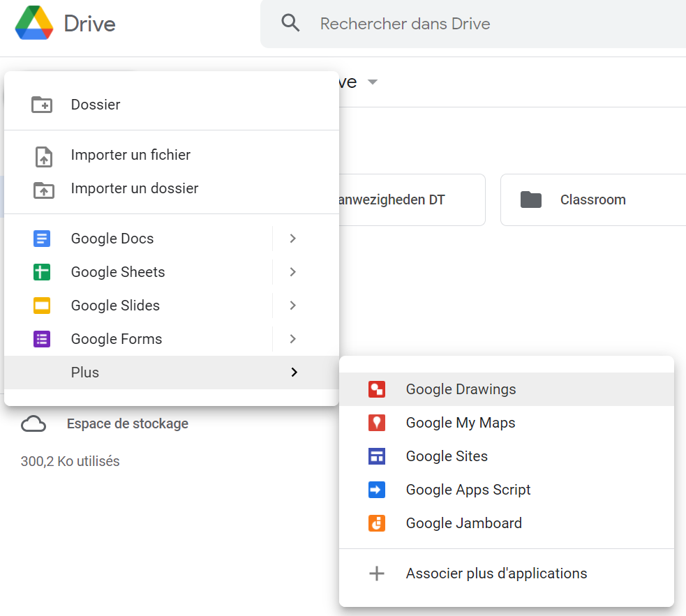Expand the Google Slides submenu arrow
This screenshot has width=686, height=616.
pos(292,306)
